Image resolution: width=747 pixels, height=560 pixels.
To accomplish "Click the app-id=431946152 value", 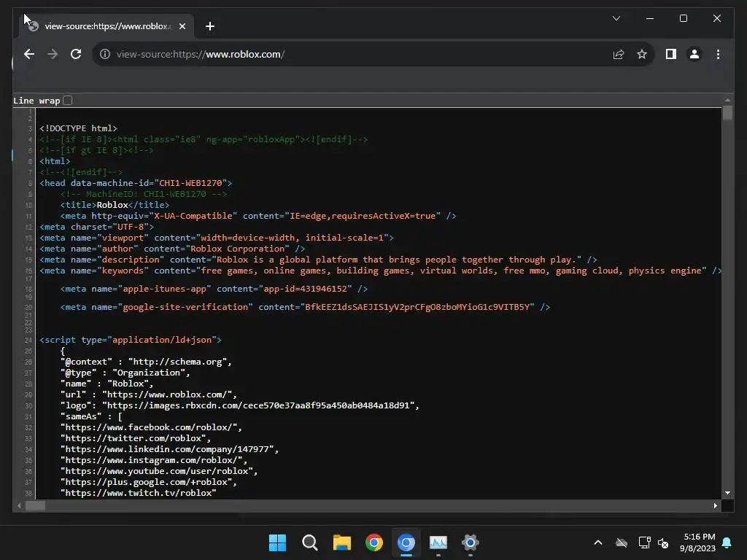I will [x=305, y=289].
